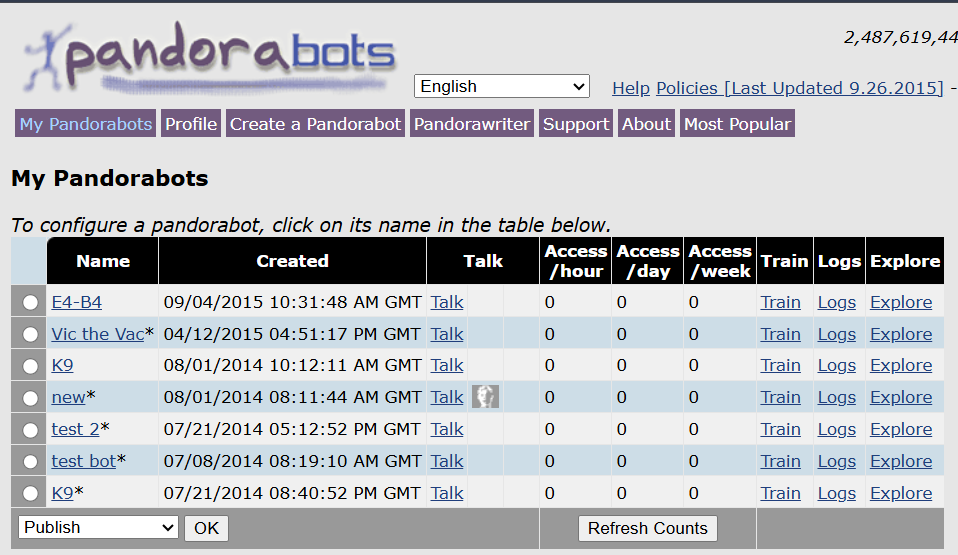
Task: Open the Help link
Action: point(631,88)
